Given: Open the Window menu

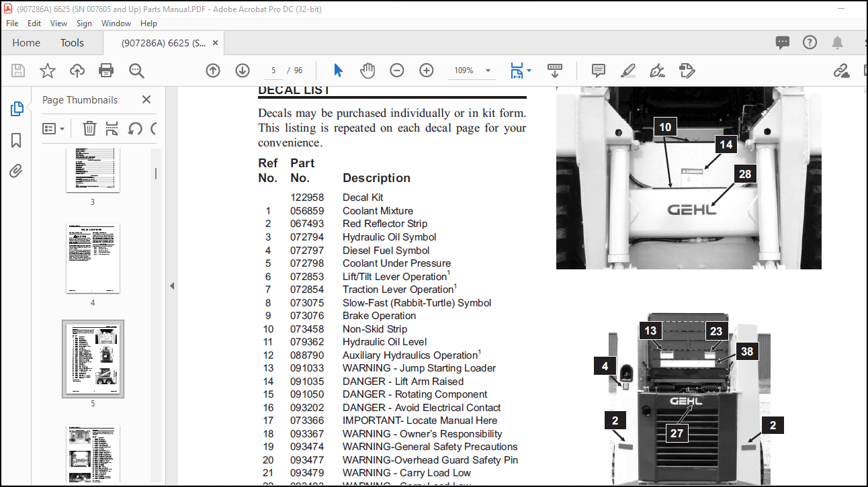Looking at the screenshot, I should pos(116,23).
